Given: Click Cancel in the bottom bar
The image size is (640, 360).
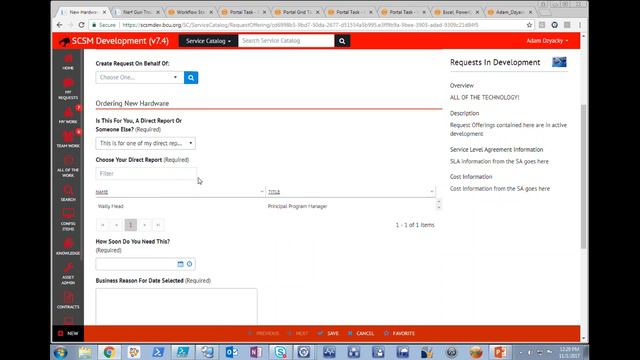Looking at the screenshot, I should [361, 333].
